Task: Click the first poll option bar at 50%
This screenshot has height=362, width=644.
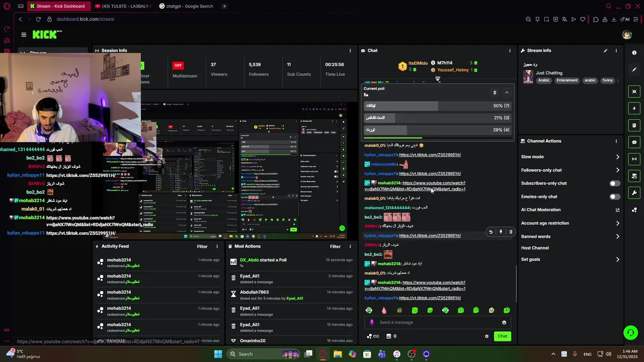Action: [437, 106]
